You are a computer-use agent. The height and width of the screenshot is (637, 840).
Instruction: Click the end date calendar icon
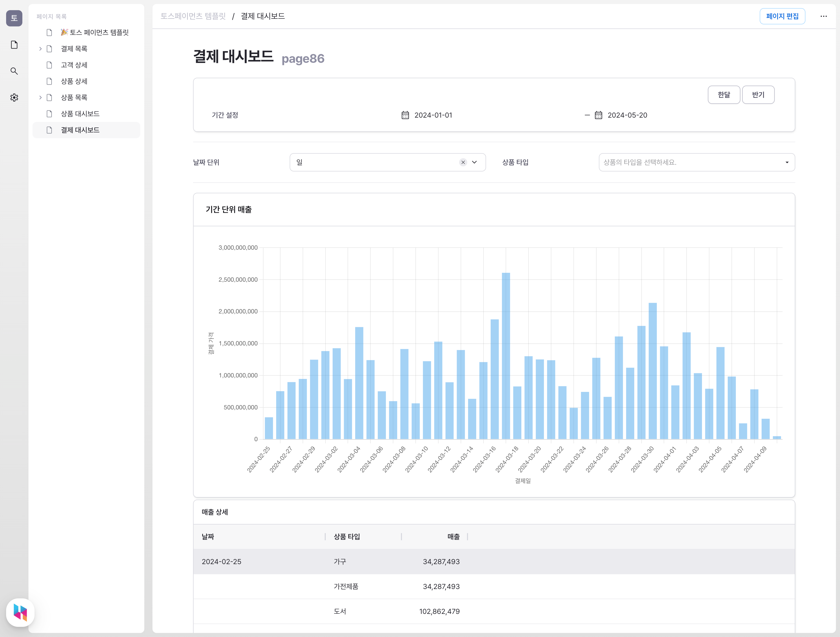(x=598, y=115)
